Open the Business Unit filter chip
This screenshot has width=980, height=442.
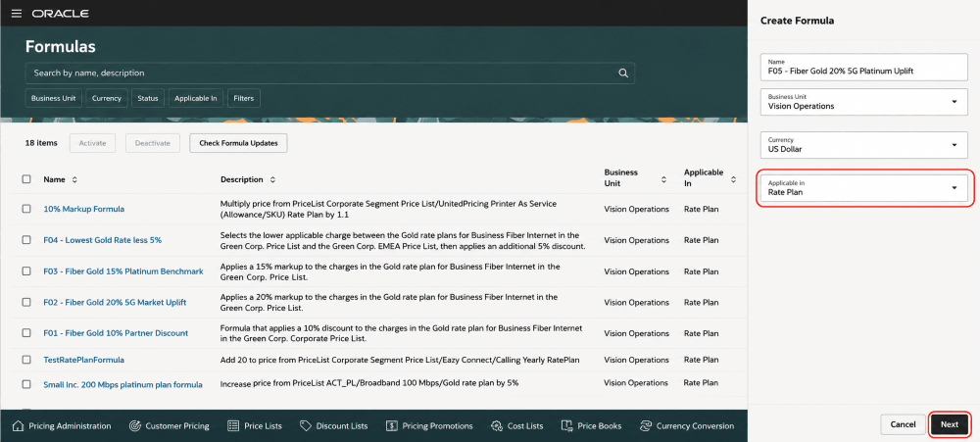(54, 98)
